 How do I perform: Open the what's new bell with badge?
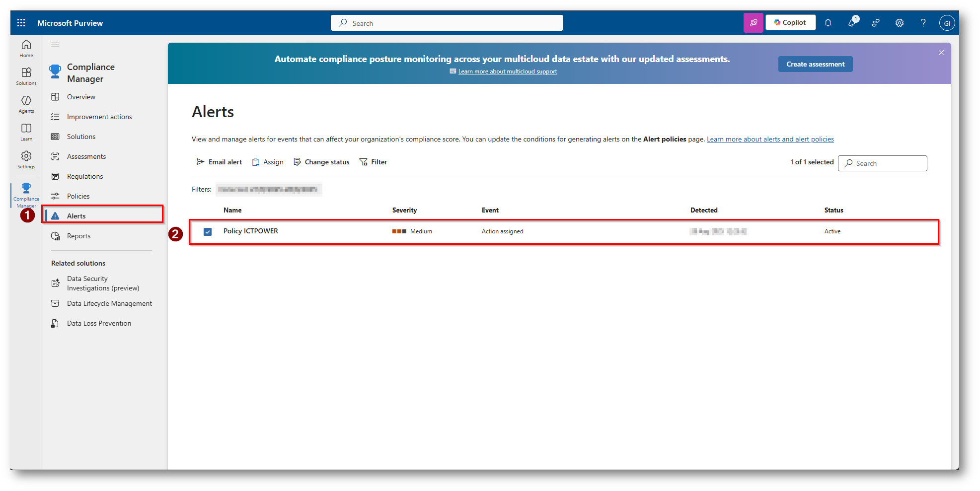pos(852,22)
